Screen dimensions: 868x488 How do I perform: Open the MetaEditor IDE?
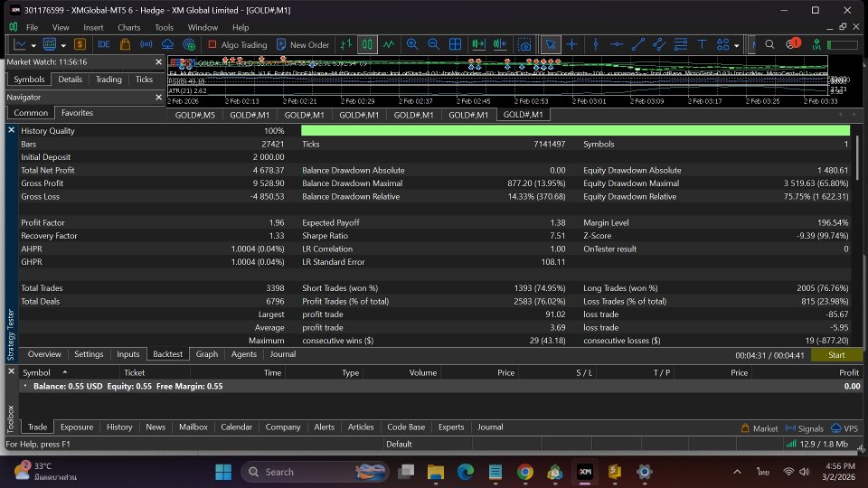tap(103, 44)
